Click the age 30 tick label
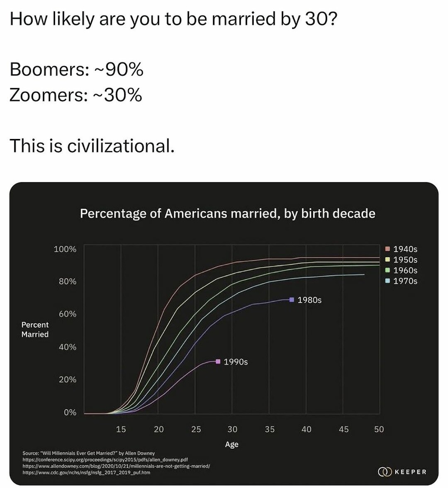 [x=232, y=429]
